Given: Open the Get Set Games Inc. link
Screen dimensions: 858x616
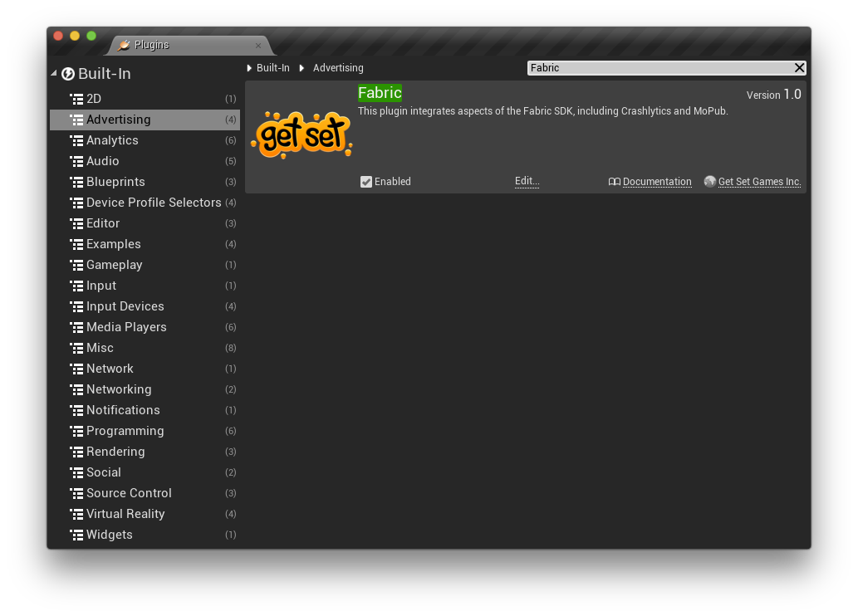Looking at the screenshot, I should pyautogui.click(x=759, y=182).
